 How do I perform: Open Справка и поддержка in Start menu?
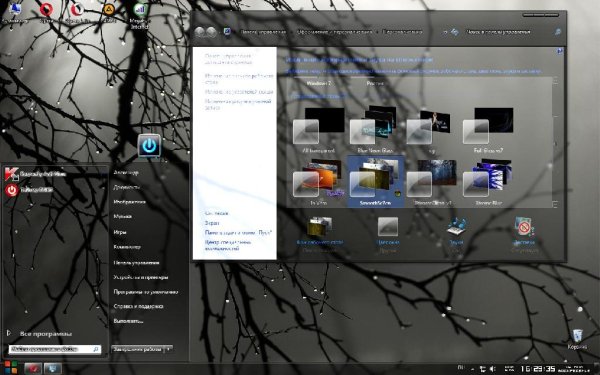point(138,306)
